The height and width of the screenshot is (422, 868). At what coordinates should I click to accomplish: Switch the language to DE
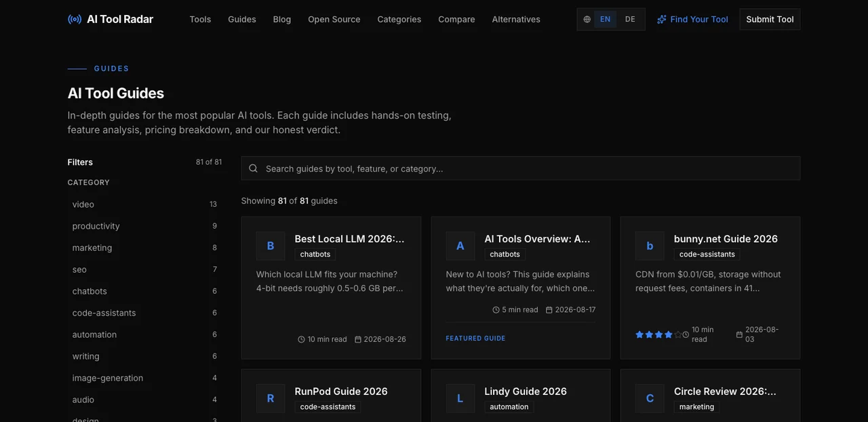click(x=631, y=19)
